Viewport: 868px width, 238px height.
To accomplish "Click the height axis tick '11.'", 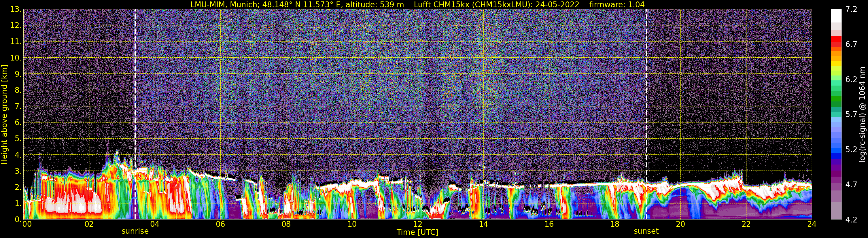I will (x=16, y=41).
